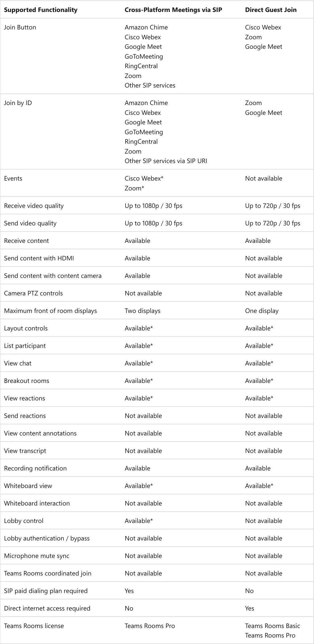Select the Camera PTZ controls row
Image resolution: width=314 pixels, height=644 pixels.
pos(157,293)
